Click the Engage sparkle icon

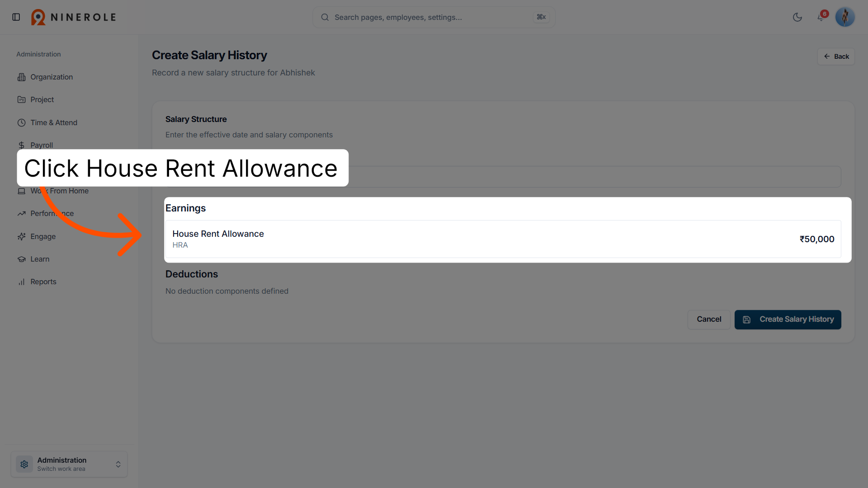tap(21, 236)
